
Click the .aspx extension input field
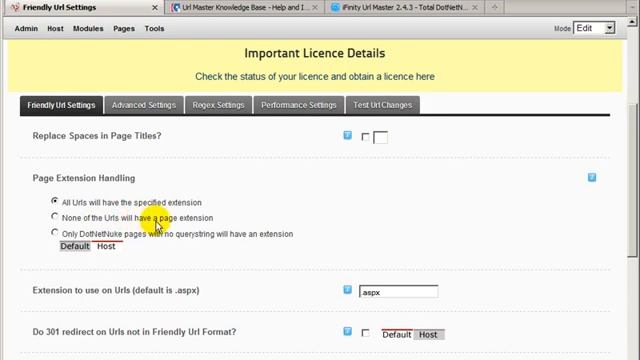pyautogui.click(x=398, y=292)
